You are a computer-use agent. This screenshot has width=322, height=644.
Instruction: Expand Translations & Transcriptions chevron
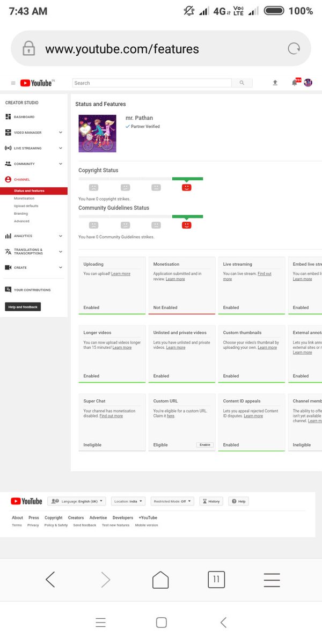(61, 252)
